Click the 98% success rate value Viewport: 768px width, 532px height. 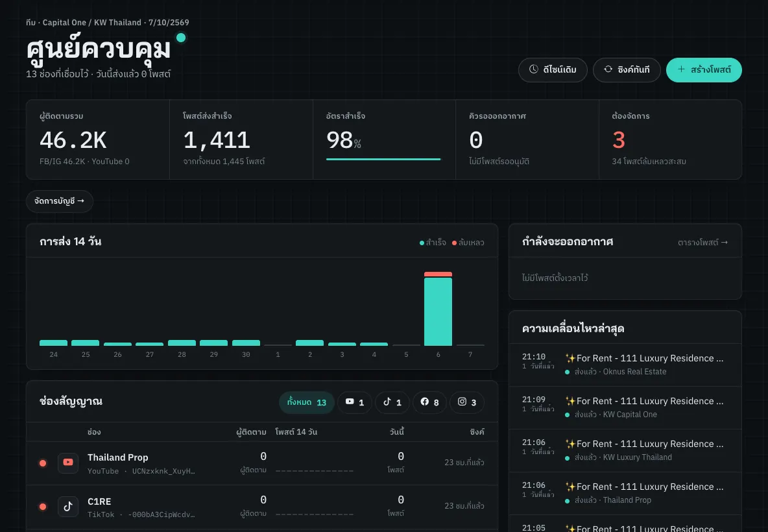[343, 141]
